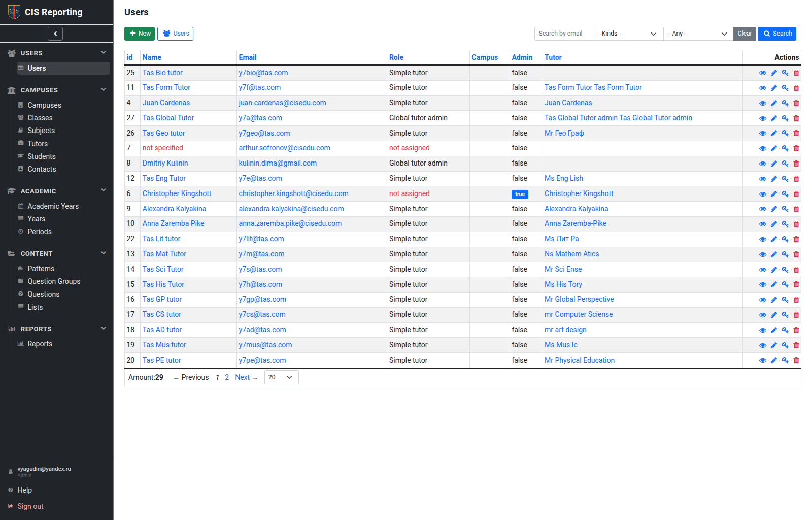Click the key icon for Christopher Kingshott row
The height and width of the screenshot is (520, 812).
(785, 194)
